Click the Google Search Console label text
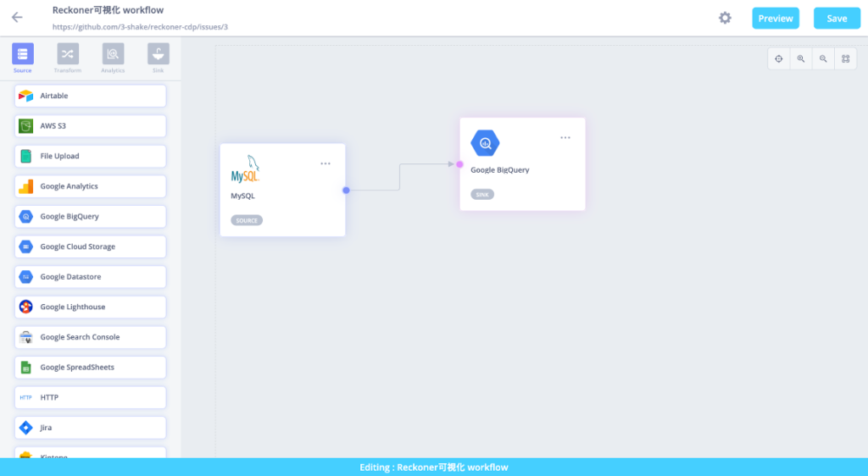The width and height of the screenshot is (868, 476). click(x=80, y=337)
